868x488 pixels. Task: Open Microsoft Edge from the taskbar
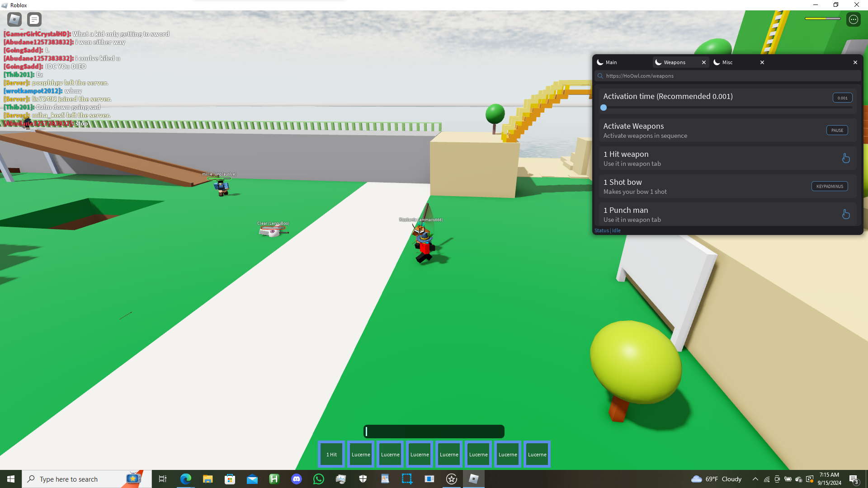(185, 479)
